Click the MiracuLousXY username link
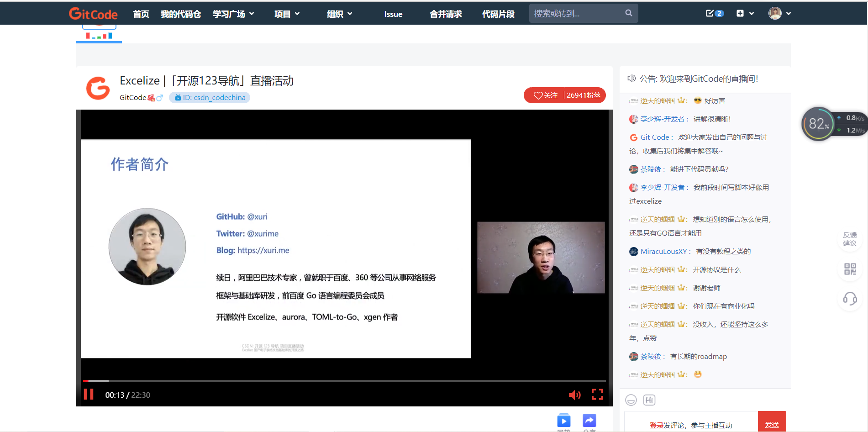 pos(663,252)
